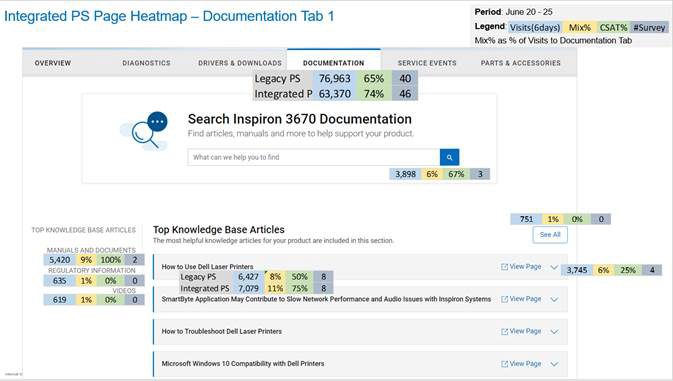Select Regulatory Information in the sidebar
The image size is (673, 381).
(x=92, y=270)
